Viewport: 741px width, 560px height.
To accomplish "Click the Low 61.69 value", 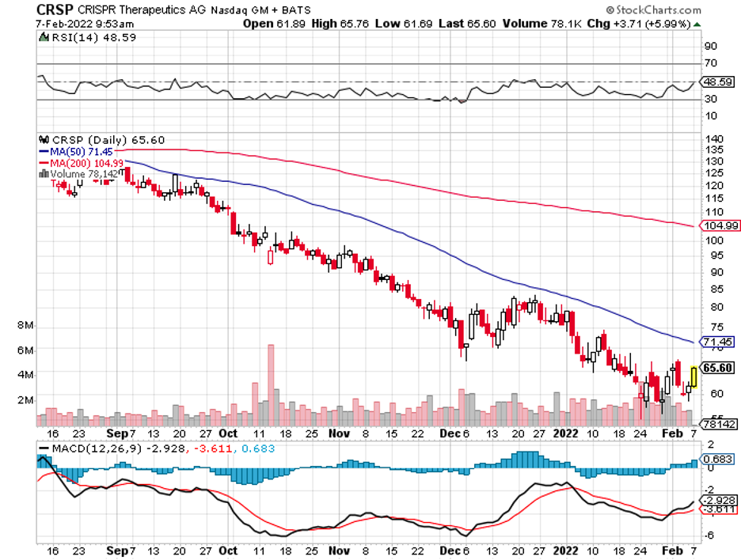I will (x=404, y=24).
